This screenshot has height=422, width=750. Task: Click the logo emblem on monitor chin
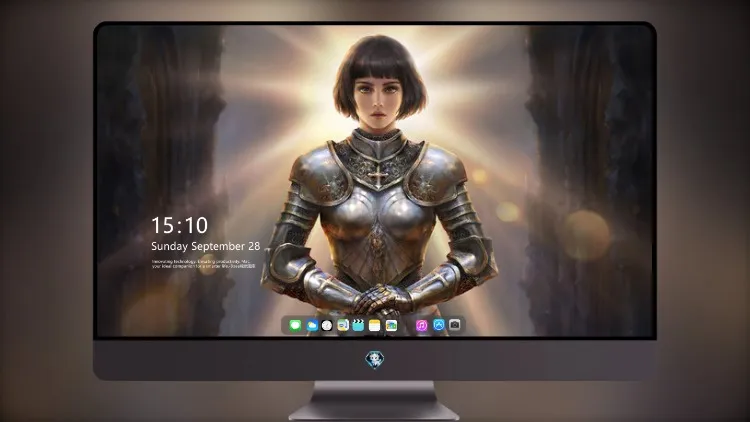coord(375,360)
